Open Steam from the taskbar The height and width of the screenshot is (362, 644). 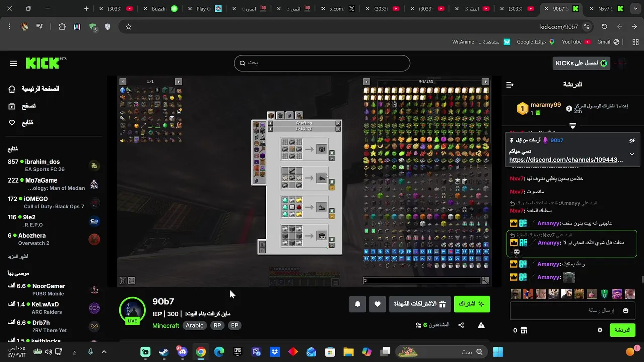pos(164,352)
